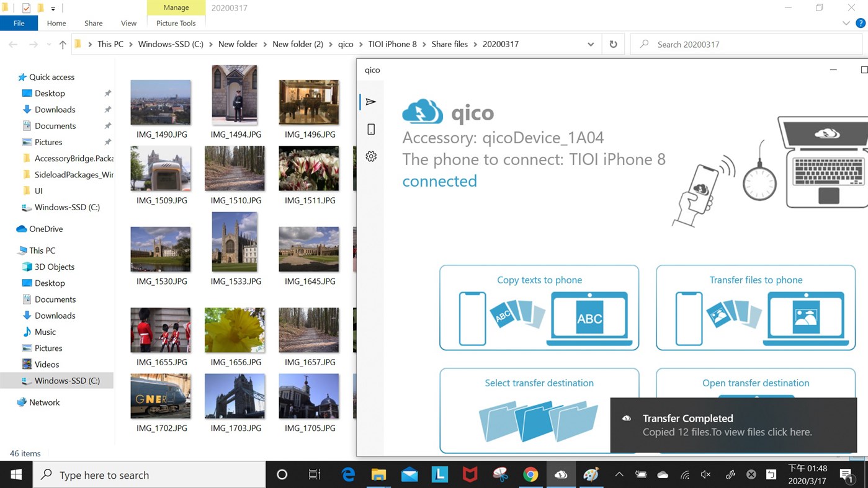
Task: Click the qico cloud icon on the taskbar
Action: click(x=561, y=474)
